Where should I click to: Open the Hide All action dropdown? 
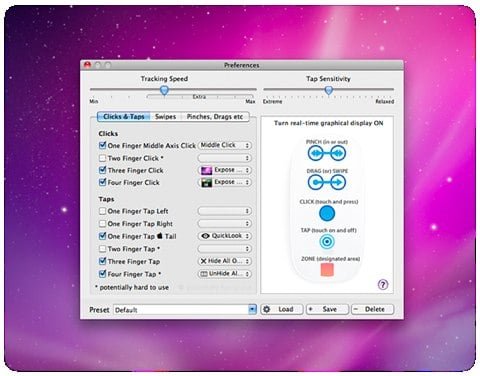pyautogui.click(x=225, y=261)
